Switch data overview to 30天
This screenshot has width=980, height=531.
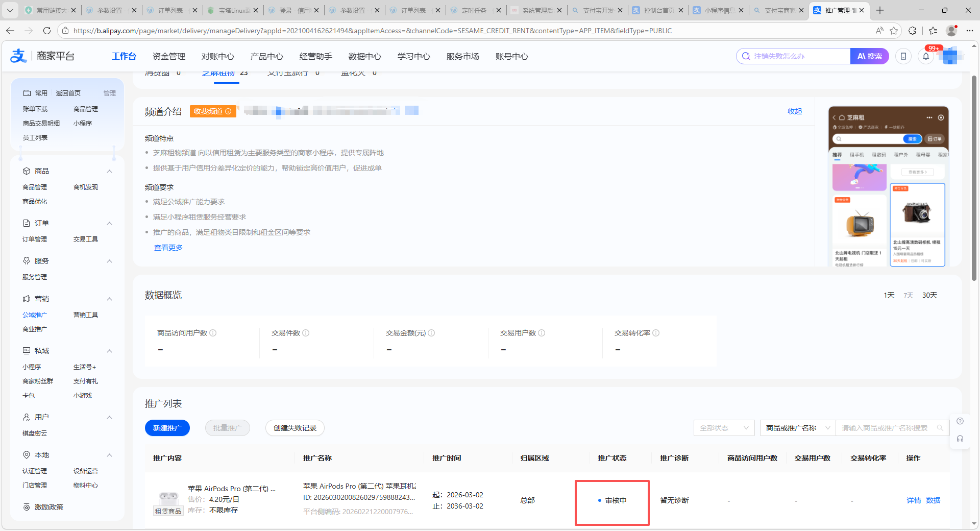pos(929,295)
